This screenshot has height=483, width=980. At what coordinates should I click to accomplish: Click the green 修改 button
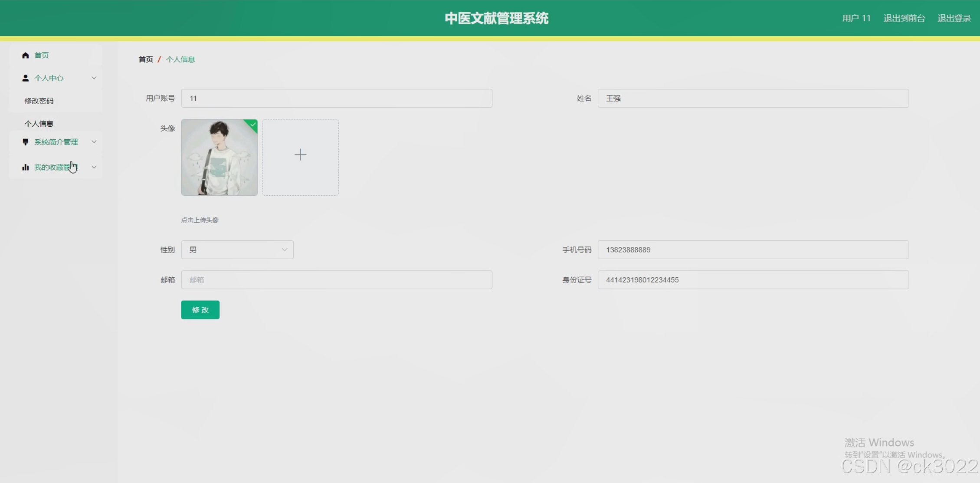click(x=200, y=310)
